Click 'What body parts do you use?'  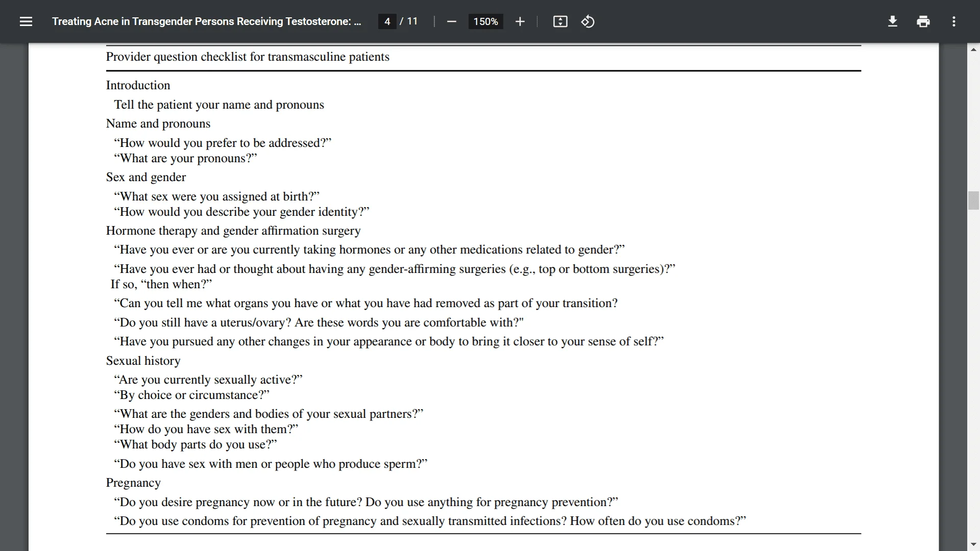[195, 444]
